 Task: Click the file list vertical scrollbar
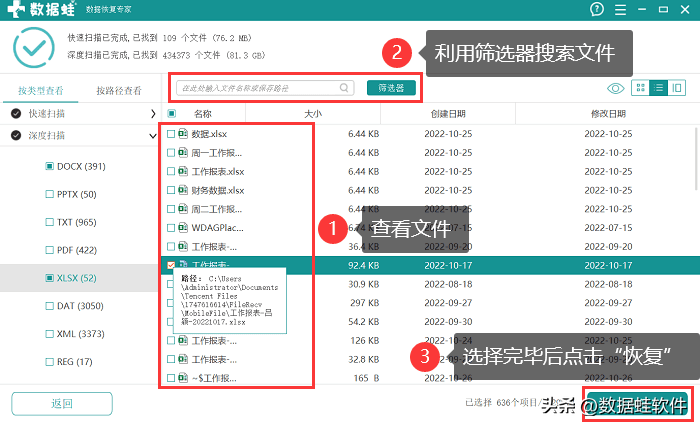point(696,159)
